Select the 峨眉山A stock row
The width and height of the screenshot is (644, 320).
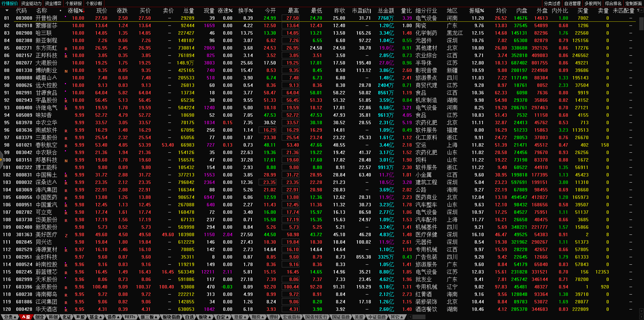[x=46, y=78]
